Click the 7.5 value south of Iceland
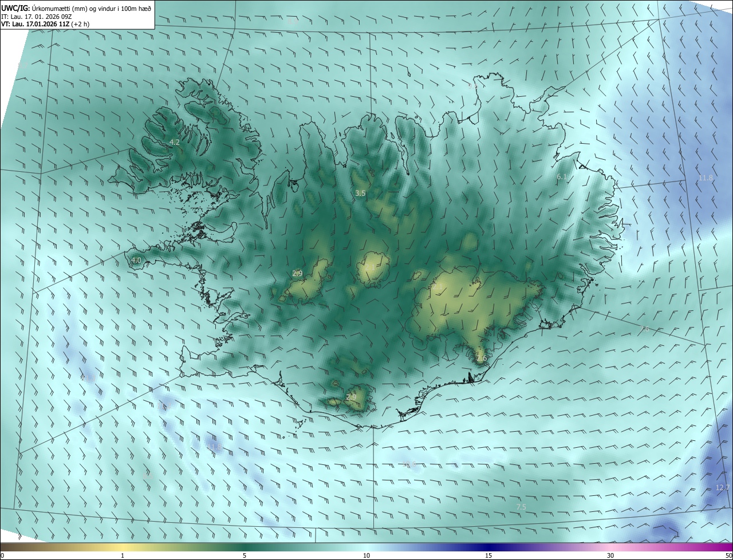Image resolution: width=733 pixels, height=560 pixels. (521, 507)
